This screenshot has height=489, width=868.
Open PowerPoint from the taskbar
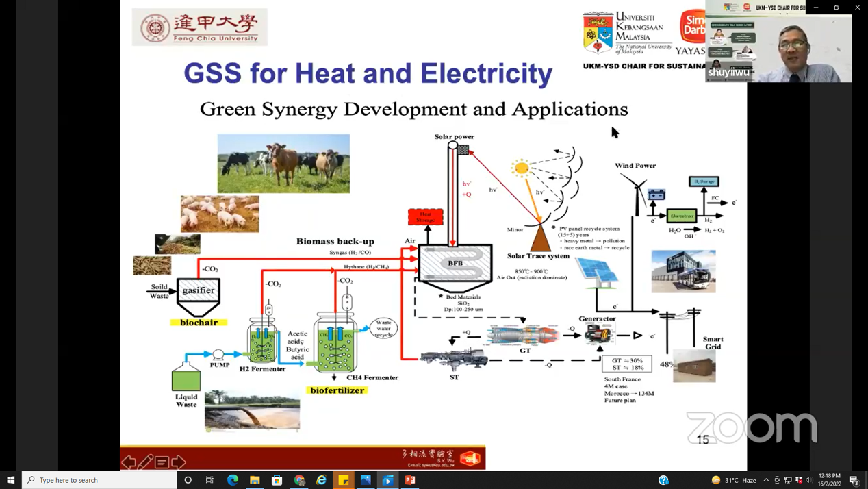click(410, 480)
